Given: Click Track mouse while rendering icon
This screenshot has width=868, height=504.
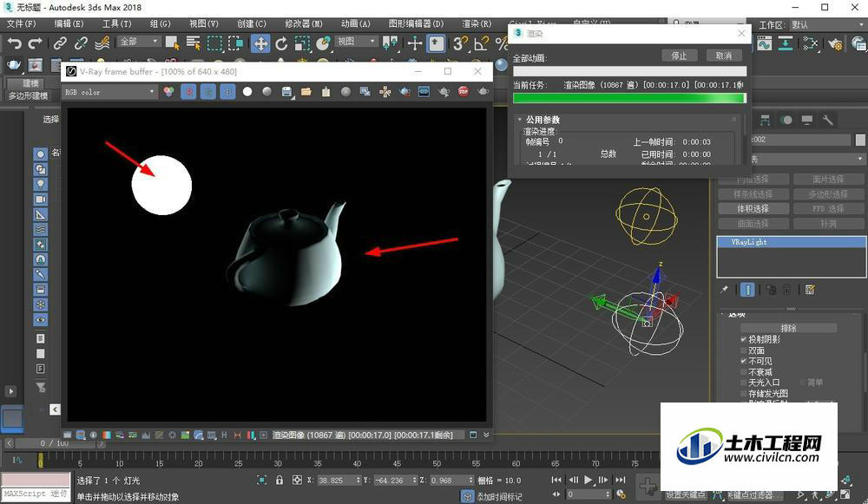Looking at the screenshot, I should (385, 92).
